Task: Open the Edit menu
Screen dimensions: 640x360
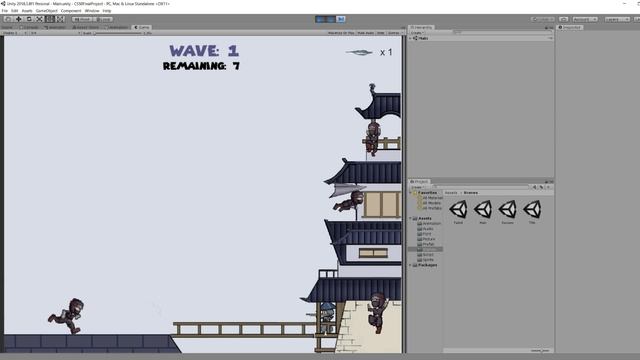Action: coord(15,11)
